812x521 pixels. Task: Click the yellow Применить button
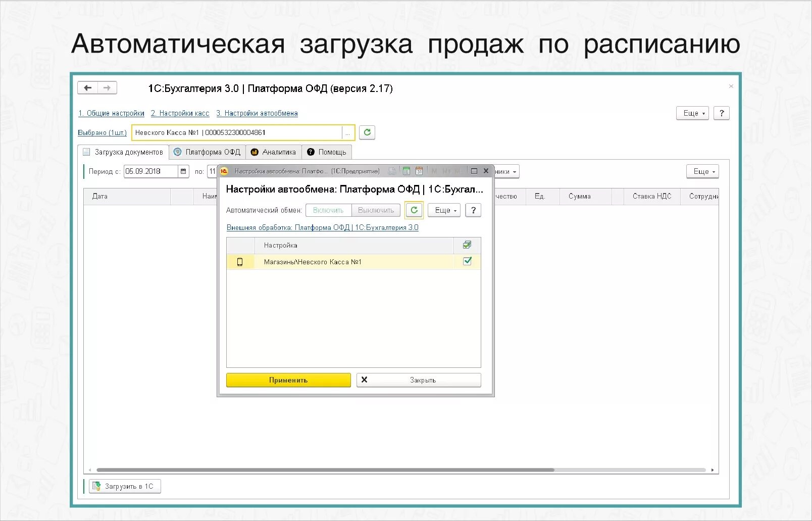(288, 380)
